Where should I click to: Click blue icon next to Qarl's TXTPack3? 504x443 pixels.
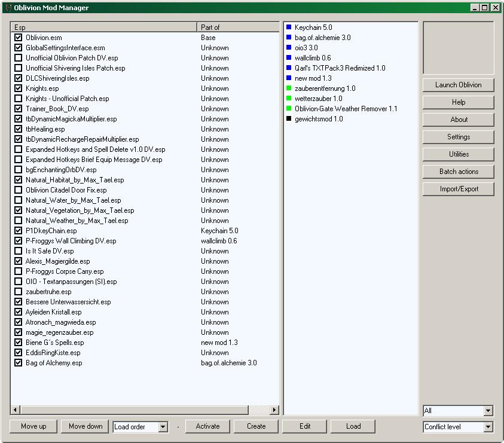click(x=289, y=68)
